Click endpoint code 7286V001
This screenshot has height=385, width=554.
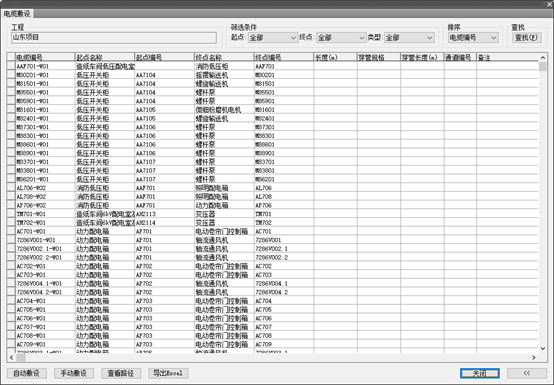coord(284,240)
